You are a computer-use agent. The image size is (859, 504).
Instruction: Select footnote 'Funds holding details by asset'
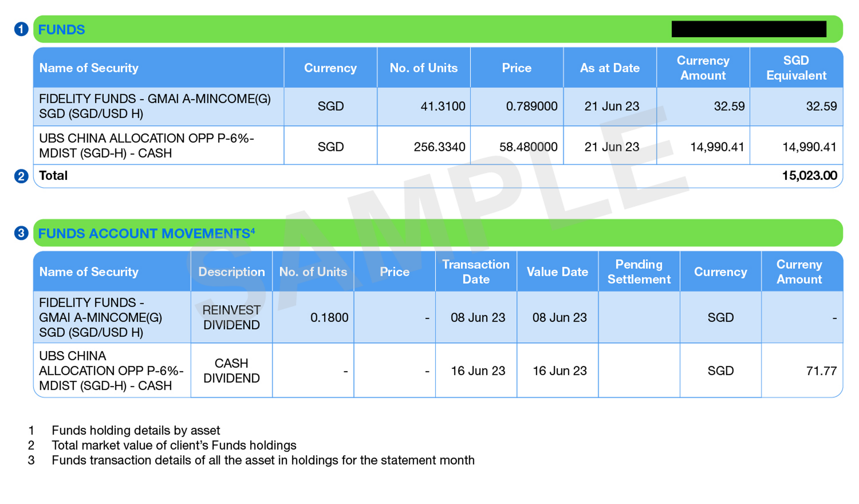[136, 430]
